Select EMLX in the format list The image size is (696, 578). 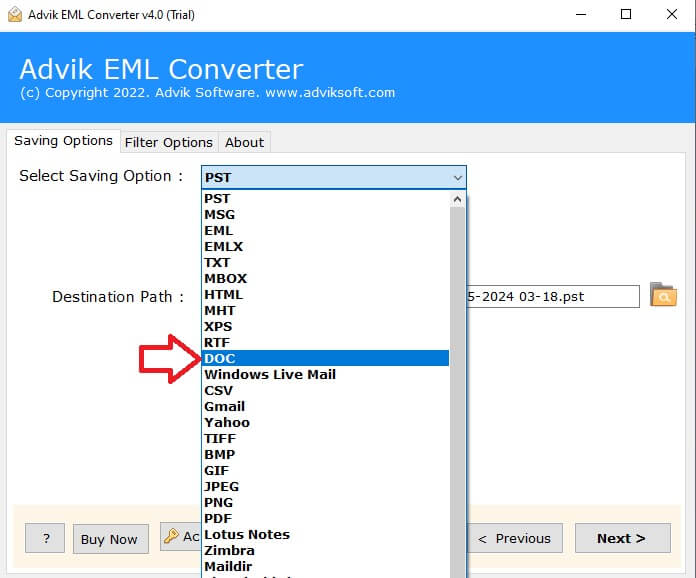click(325, 246)
